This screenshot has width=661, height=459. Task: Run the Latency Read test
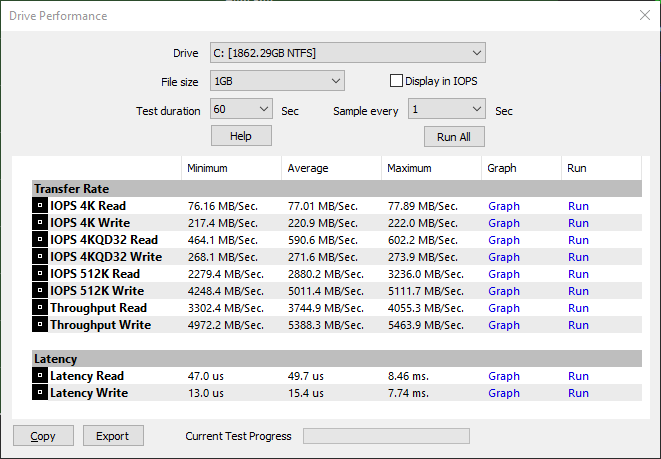578,376
